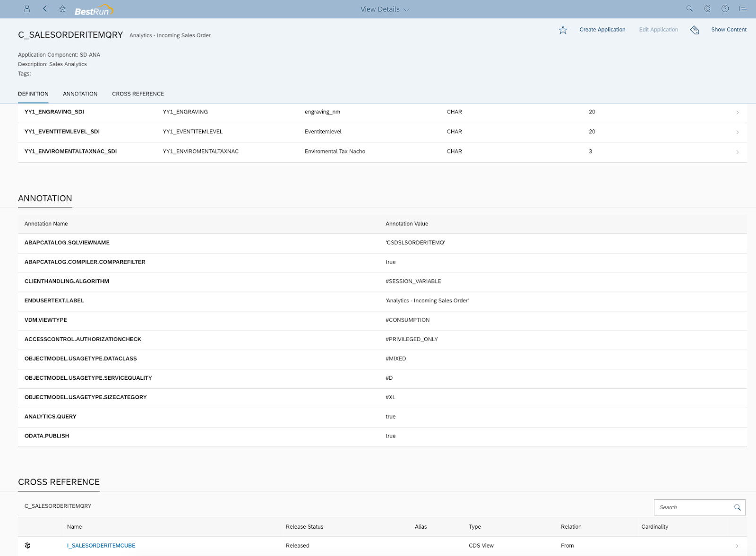Select the cube icon beside I_SALESORDERITEMCUBE
Image resolution: width=756 pixels, height=556 pixels.
coord(28,545)
